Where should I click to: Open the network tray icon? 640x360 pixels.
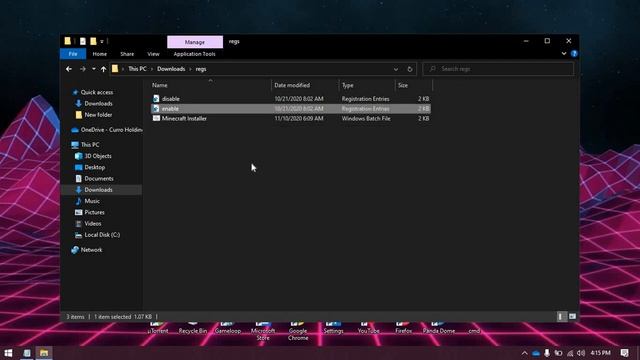pyautogui.click(x=570, y=353)
